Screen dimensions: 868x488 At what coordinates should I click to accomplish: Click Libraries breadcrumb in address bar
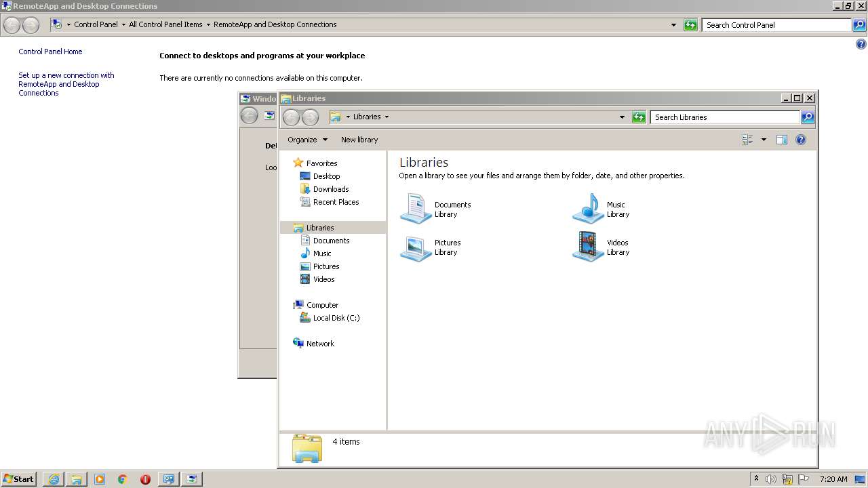coord(367,117)
